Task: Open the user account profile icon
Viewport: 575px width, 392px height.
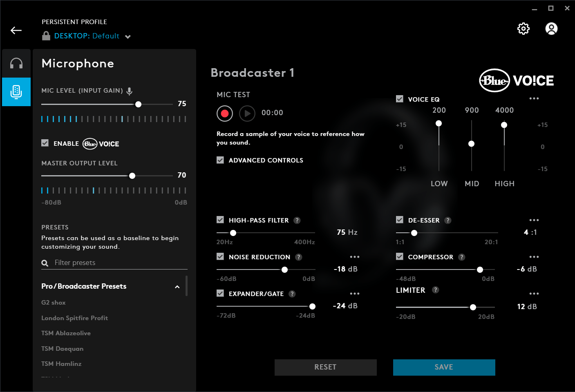Action: (551, 29)
